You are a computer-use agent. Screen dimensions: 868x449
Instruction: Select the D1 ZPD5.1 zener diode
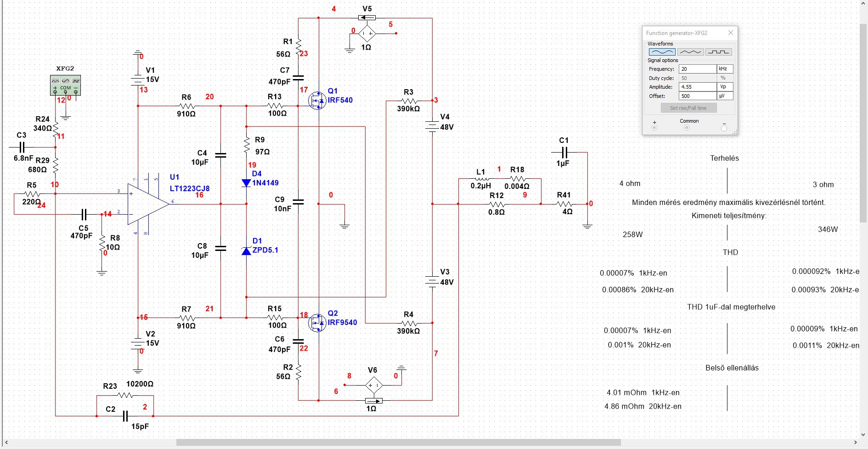(247, 250)
